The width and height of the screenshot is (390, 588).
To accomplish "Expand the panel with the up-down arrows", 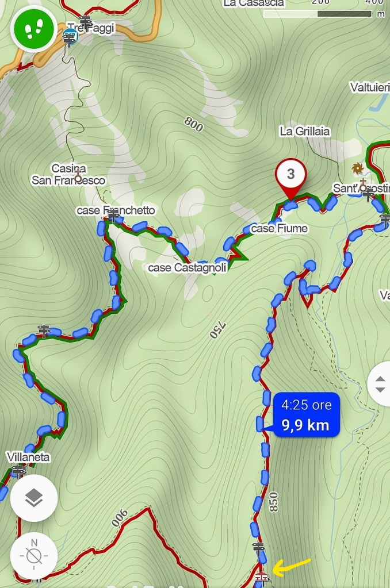I will point(380,384).
